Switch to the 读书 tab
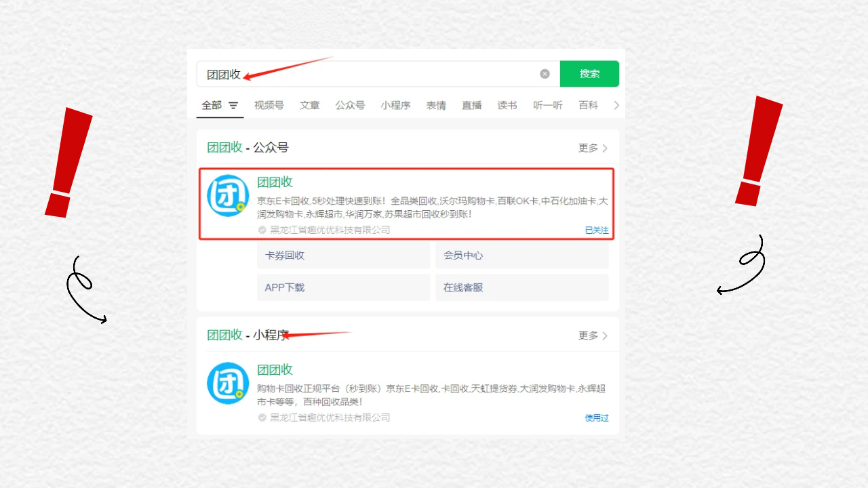The image size is (868, 488). pyautogui.click(x=507, y=105)
